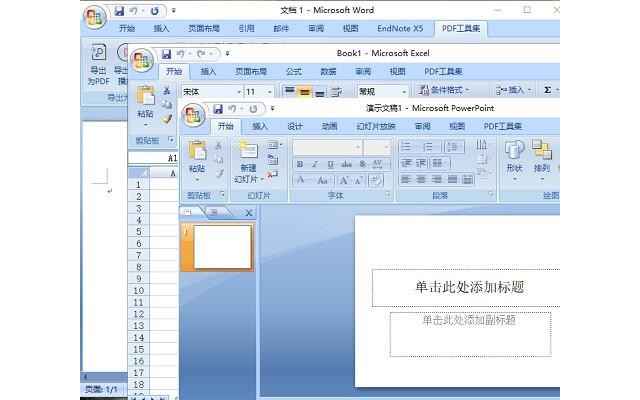The height and width of the screenshot is (400, 640).
Task: Click the Copy icon in PowerPoint's clipboard group
Action: tap(219, 159)
